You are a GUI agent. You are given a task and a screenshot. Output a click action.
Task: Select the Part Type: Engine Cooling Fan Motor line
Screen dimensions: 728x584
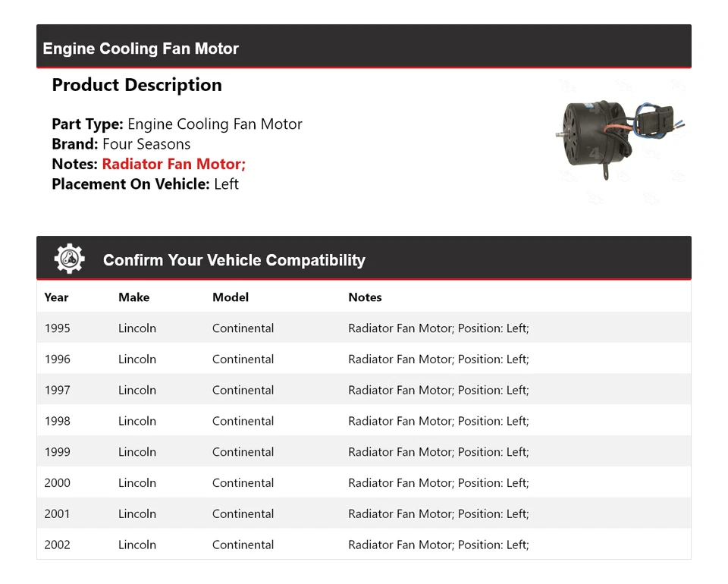177,124
